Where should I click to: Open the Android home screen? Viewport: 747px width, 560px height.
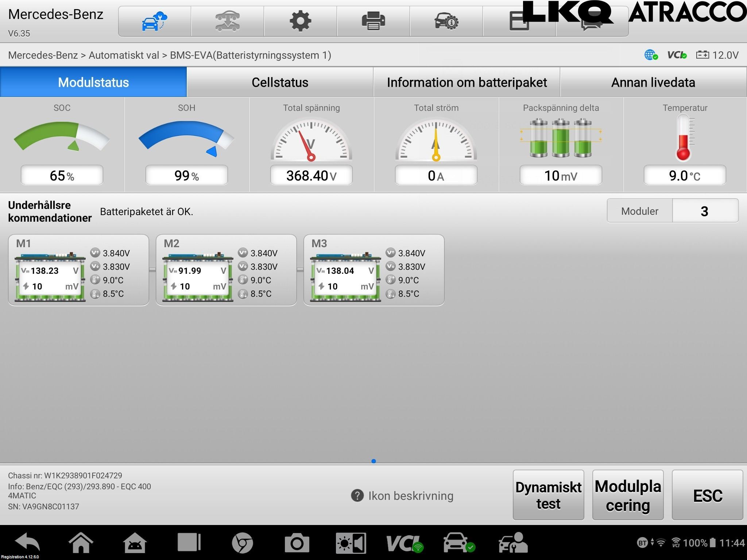(81, 542)
